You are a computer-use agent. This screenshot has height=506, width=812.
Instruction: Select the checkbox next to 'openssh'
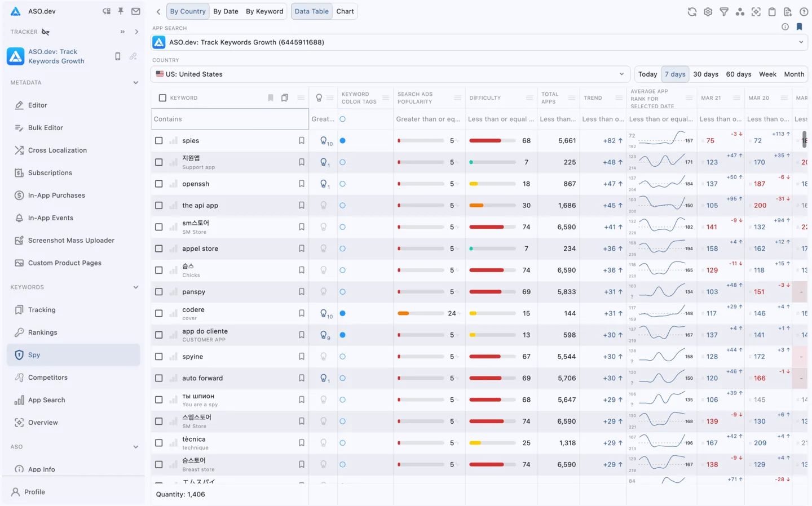pos(158,183)
